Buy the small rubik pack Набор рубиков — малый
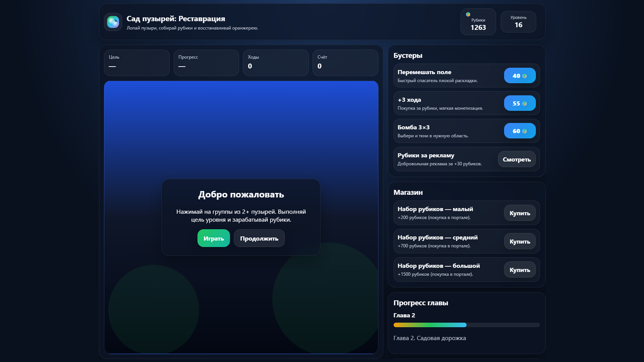This screenshot has height=362, width=644. [x=519, y=213]
